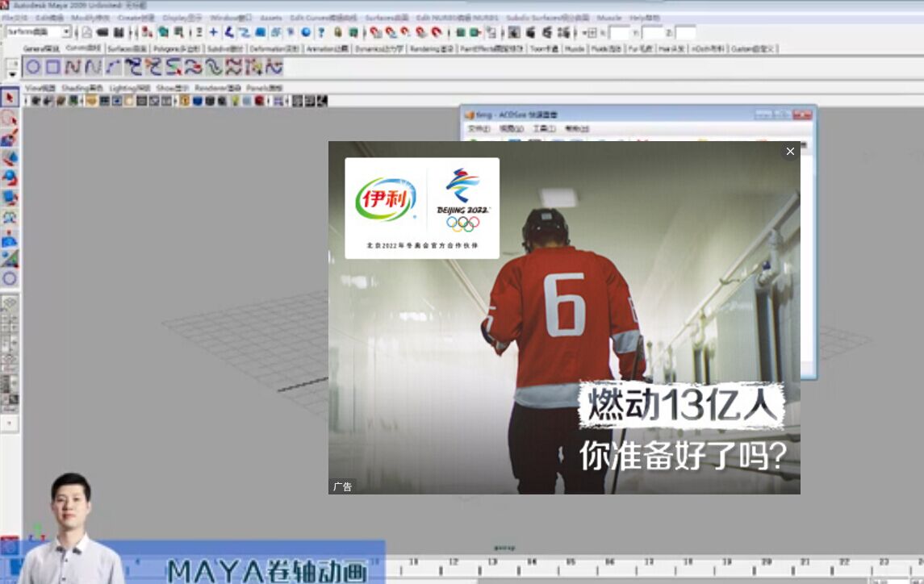Toggle snap to curves magnet
924x584 pixels.
point(390,32)
